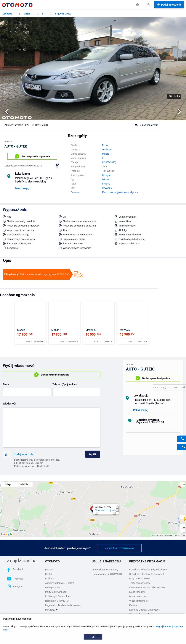Image resolution: width=186 pixels, height=644 pixels.
Task: Report listing with flag icon
Action: (136, 125)
